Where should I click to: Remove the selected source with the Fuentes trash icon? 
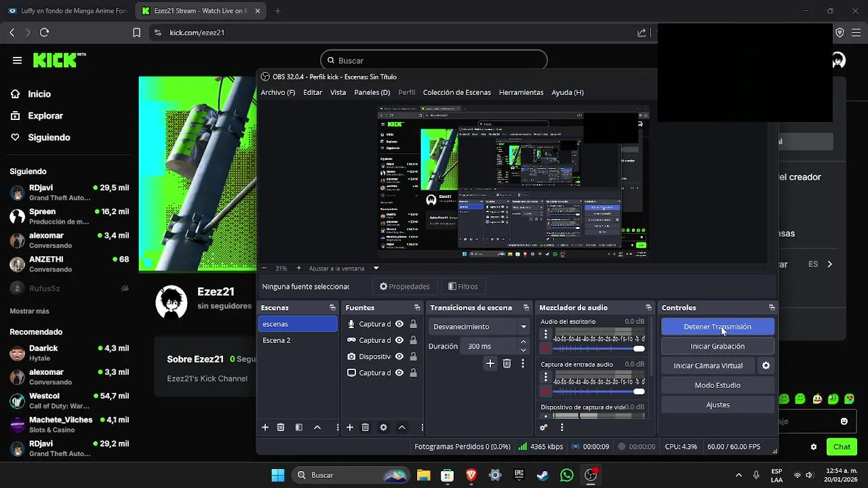pos(366,428)
